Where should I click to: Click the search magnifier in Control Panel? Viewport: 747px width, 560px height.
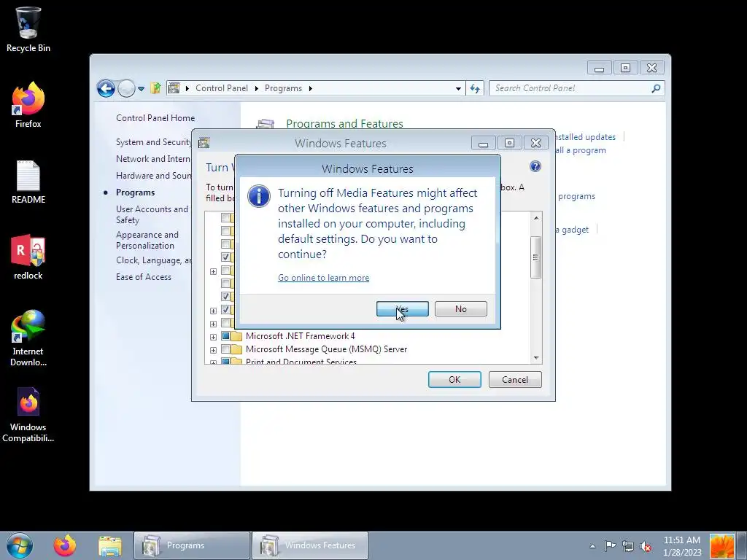click(656, 88)
